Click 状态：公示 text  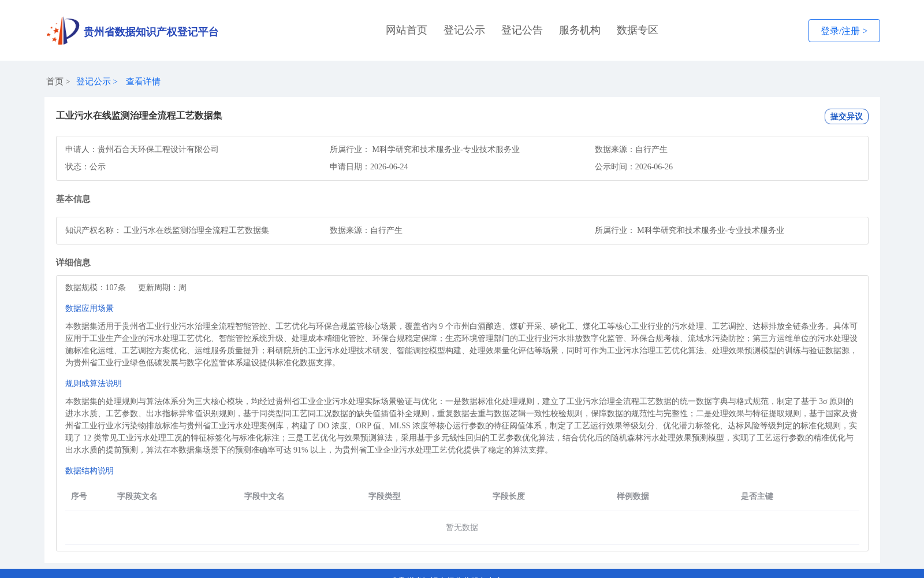[x=85, y=166]
